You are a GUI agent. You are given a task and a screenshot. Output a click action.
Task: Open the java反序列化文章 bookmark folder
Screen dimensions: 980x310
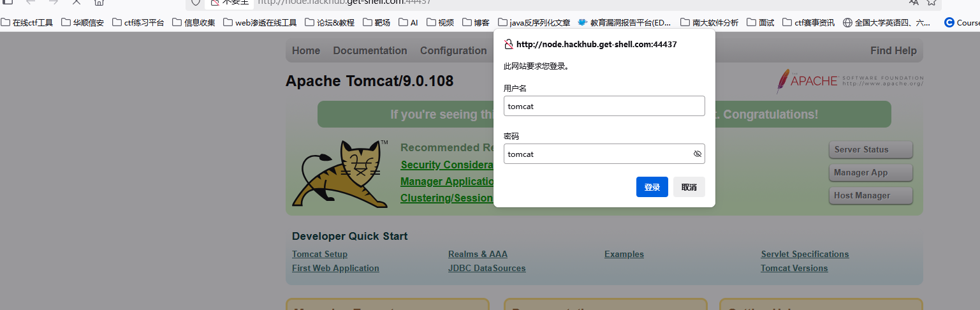(x=534, y=22)
